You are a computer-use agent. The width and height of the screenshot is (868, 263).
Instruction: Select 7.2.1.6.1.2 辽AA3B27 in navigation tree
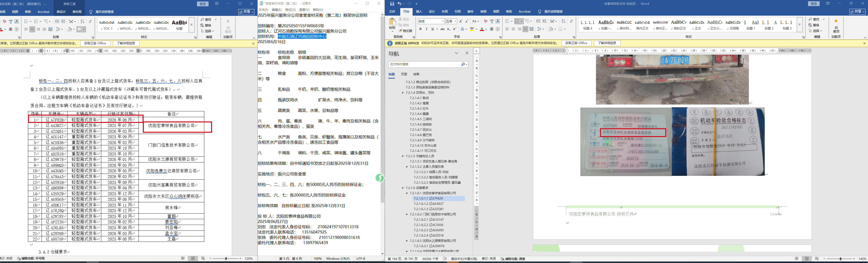(429, 204)
